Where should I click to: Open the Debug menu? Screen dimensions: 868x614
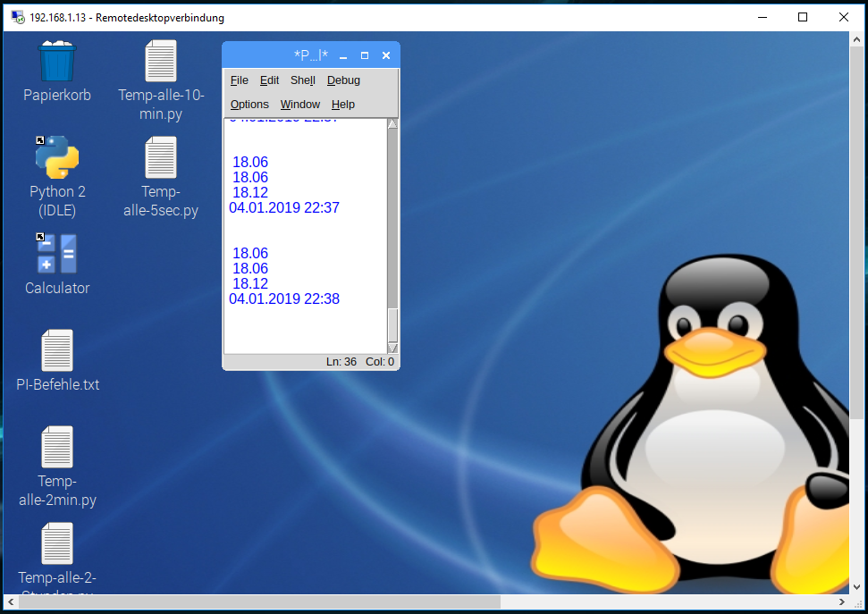click(x=343, y=80)
